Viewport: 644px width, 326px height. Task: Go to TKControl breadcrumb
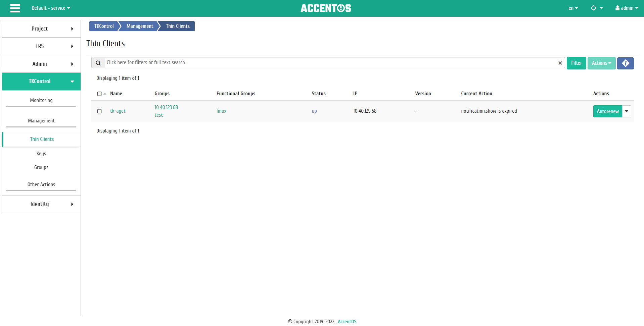click(x=104, y=26)
